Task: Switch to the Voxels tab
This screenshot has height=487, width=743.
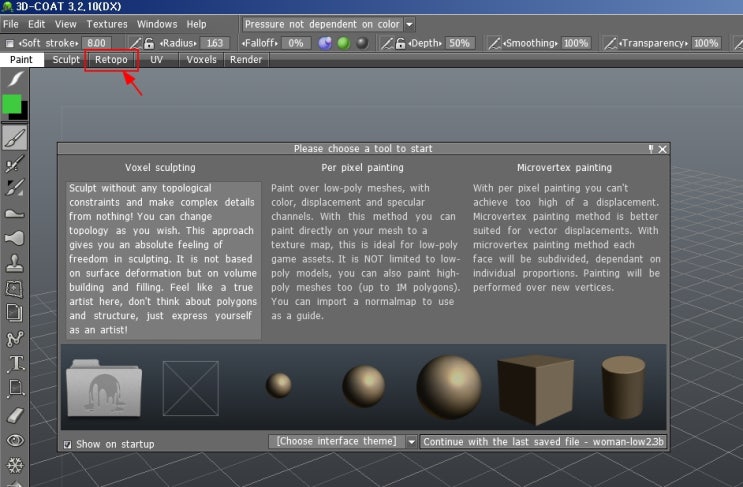Action: tap(201, 60)
